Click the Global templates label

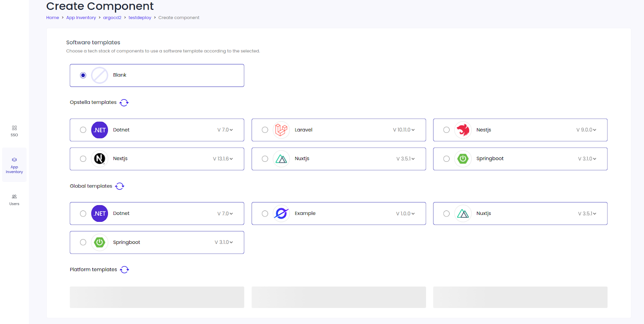[x=91, y=186]
